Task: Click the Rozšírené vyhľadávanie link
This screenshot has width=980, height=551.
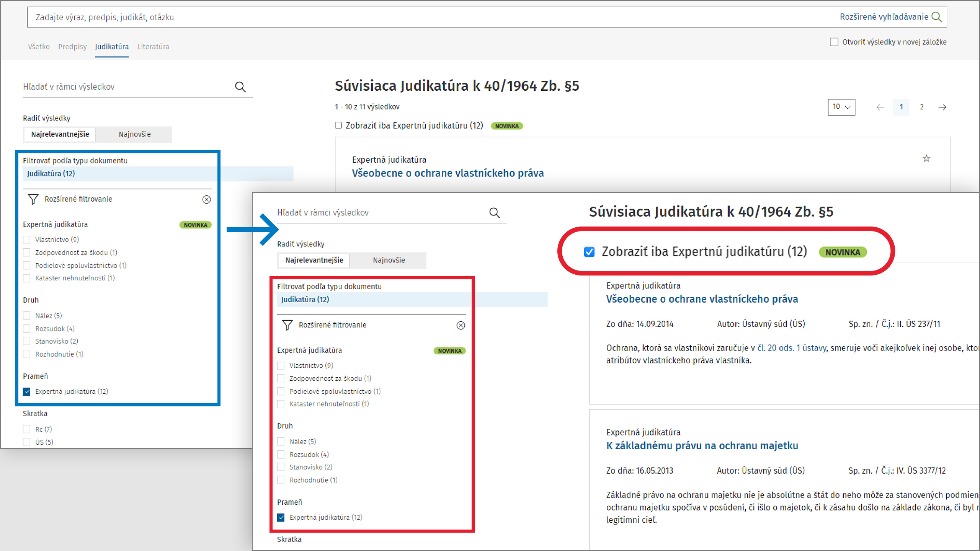Action: (884, 17)
